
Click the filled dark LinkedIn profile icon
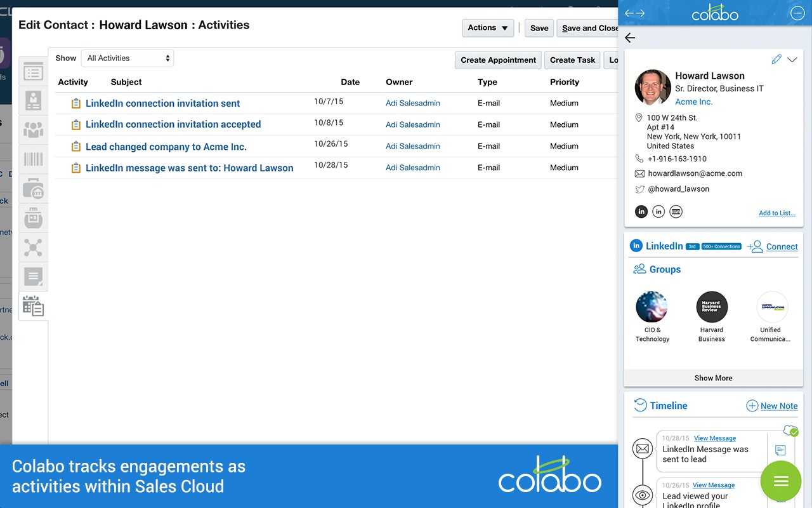[641, 211]
